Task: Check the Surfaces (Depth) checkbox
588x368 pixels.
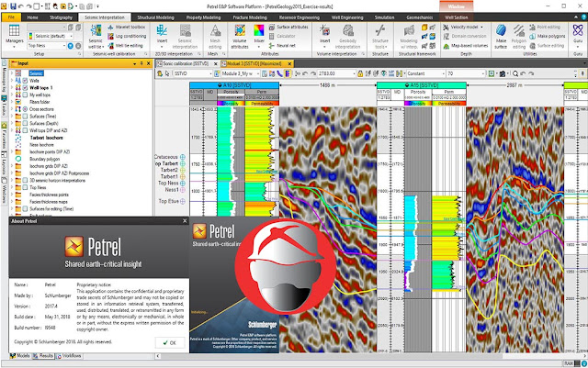Action: [25, 123]
